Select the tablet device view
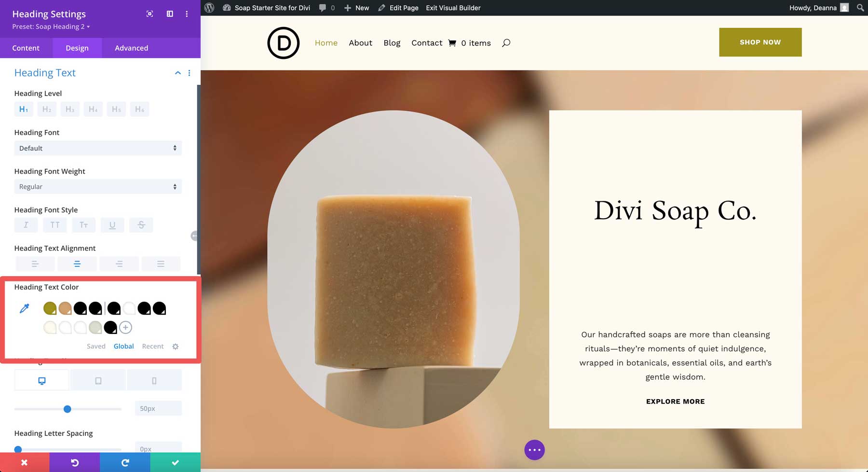This screenshot has height=472, width=868. (x=98, y=381)
